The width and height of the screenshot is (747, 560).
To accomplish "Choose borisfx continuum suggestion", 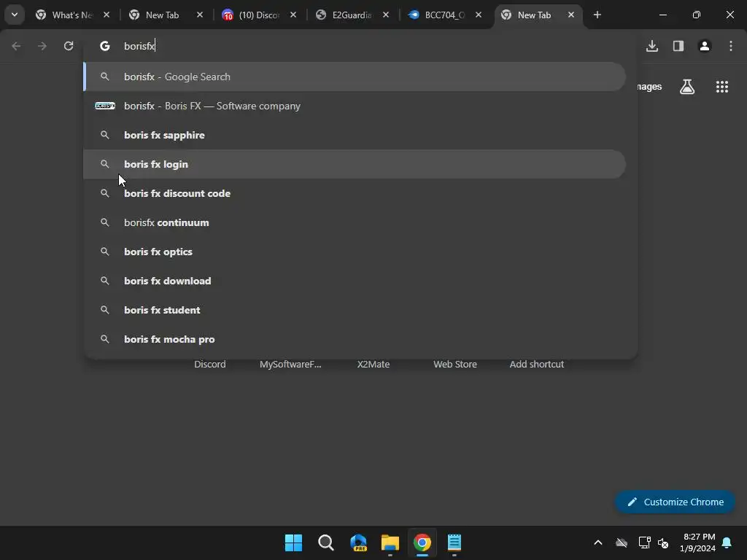I will coord(355,222).
